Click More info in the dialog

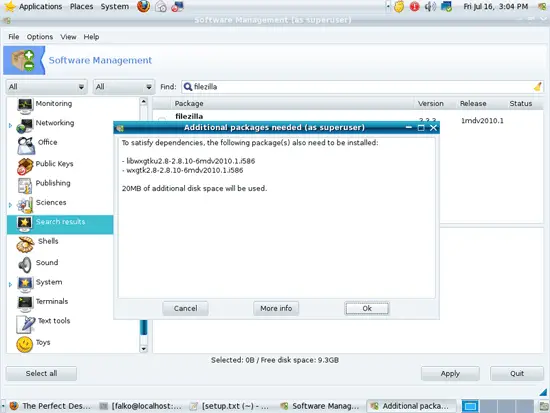coord(276,308)
